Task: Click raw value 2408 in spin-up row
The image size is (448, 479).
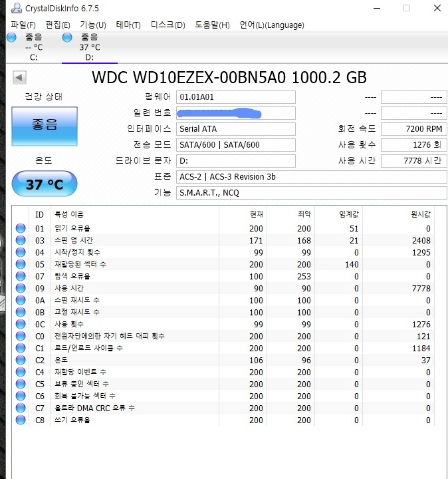Action: coord(421,240)
